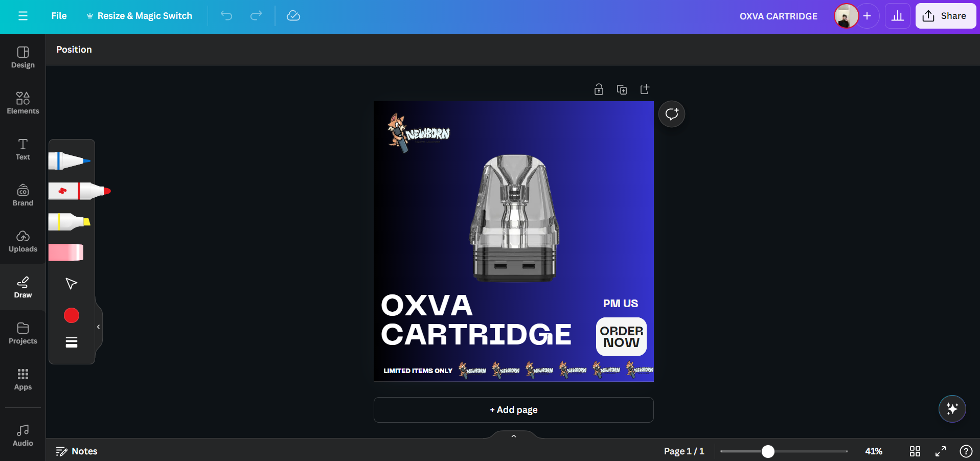Viewport: 980px width, 461px height.
Task: Open the File menu
Action: coord(59,16)
